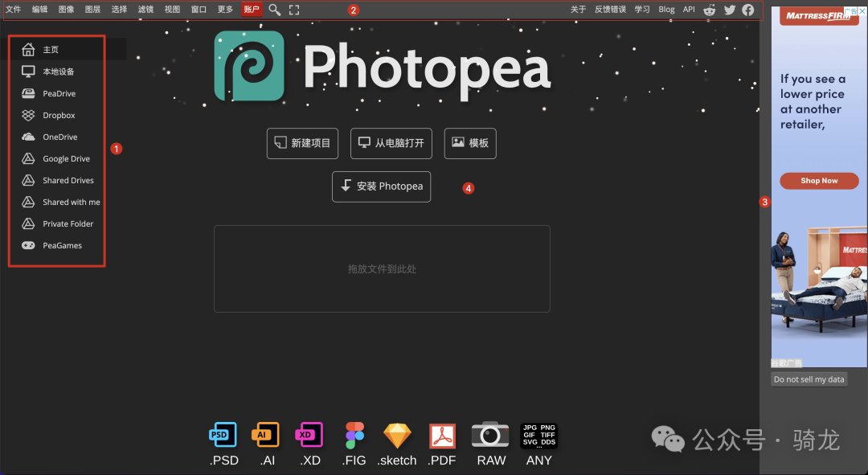
Task: Open the Blog link
Action: (x=666, y=10)
